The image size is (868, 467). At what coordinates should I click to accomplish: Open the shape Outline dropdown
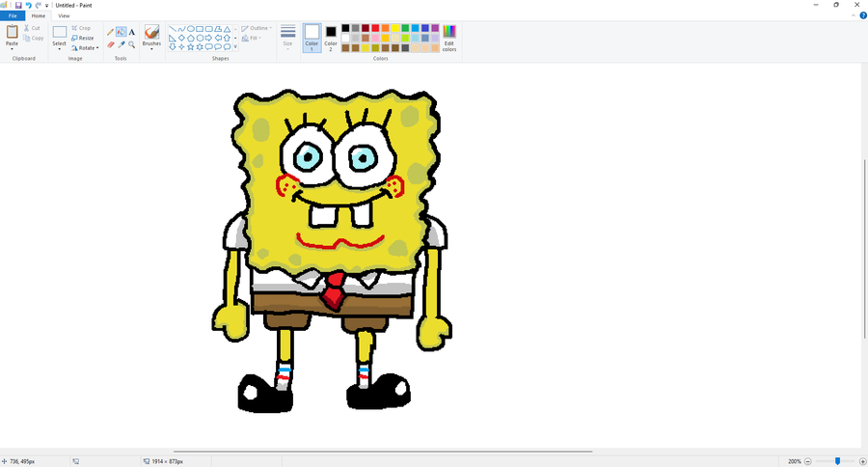pos(257,28)
